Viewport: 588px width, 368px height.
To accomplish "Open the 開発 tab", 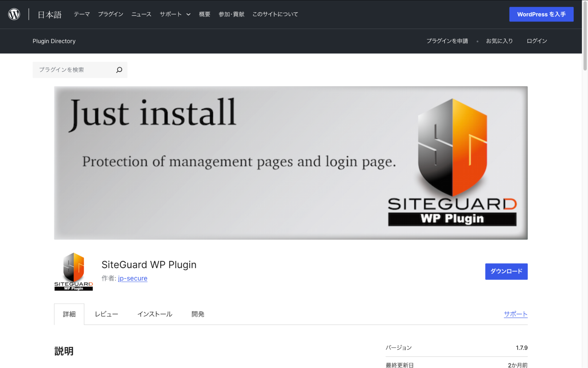I will click(197, 314).
